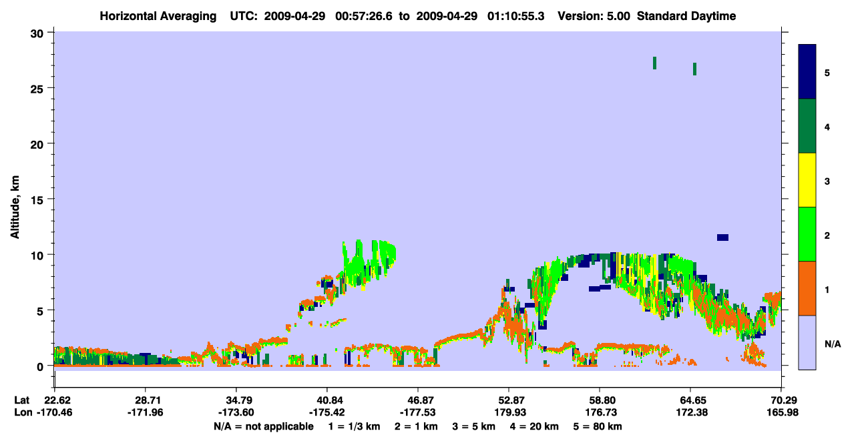
Task: Click the orange colorbar segment labeled 1
Action: tap(807, 288)
